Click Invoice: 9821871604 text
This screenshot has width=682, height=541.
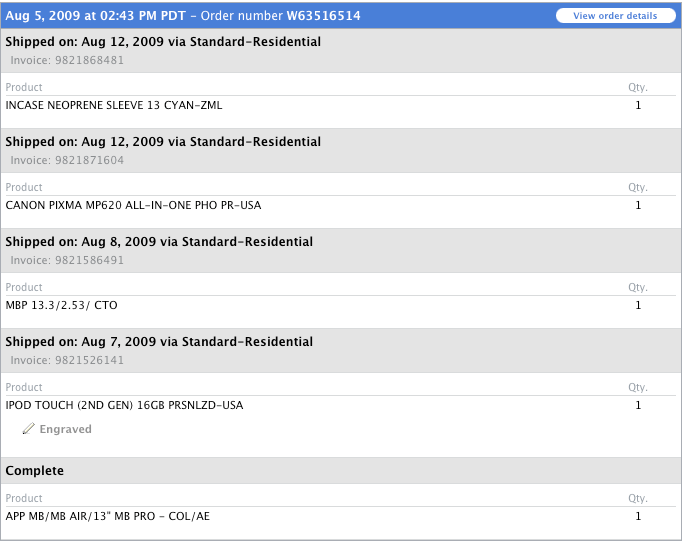[67, 160]
